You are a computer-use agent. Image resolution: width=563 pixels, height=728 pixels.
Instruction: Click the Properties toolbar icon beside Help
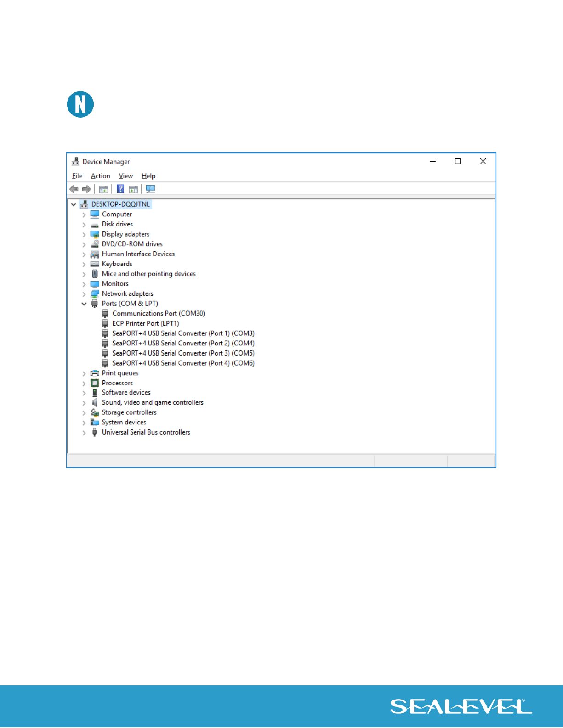pyautogui.click(x=133, y=189)
